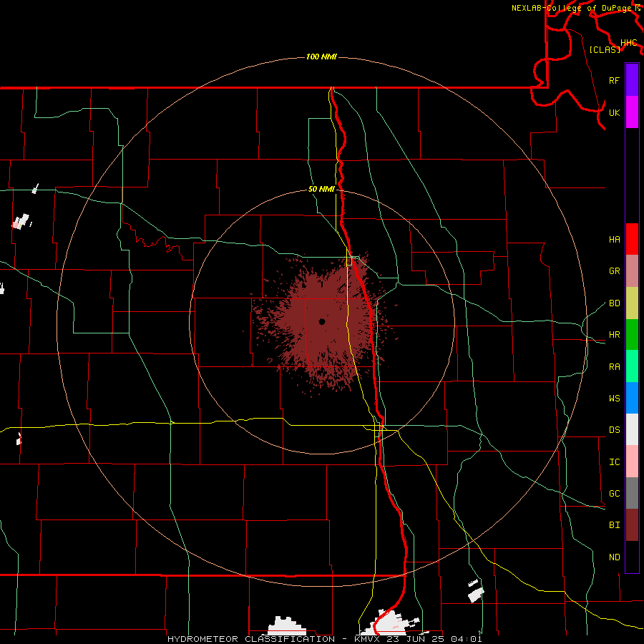
Task: Click the BD legend label
Action: [x=614, y=303]
